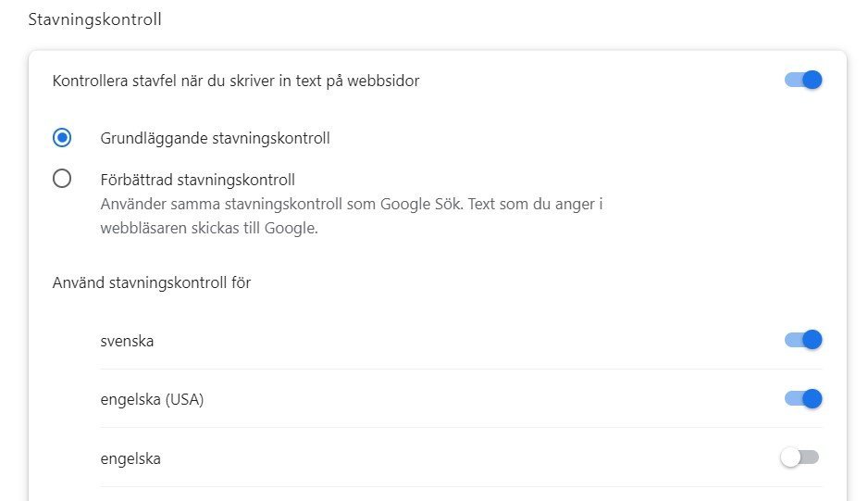
Task: Click the "Grundläggande stavningskontroll" label text
Action: [x=215, y=138]
